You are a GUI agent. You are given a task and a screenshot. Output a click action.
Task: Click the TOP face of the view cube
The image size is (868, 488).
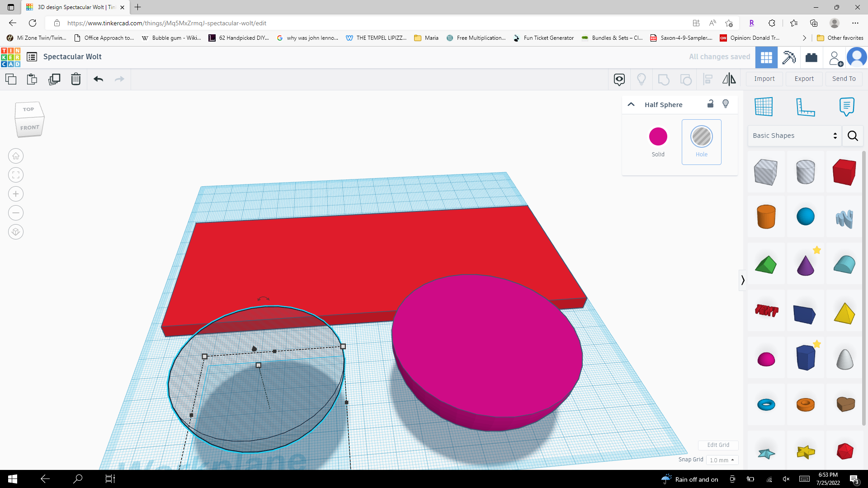[28, 109]
